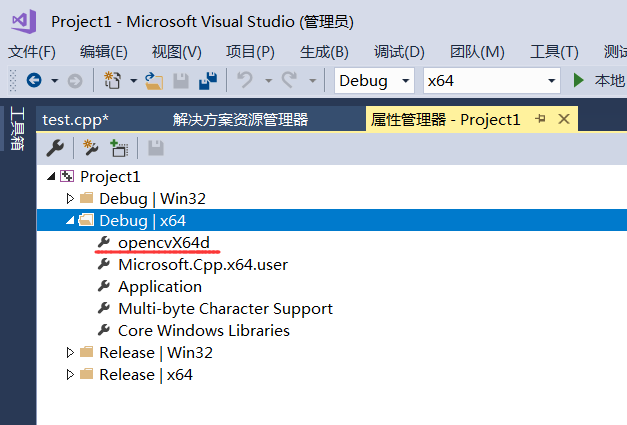Open the New Project dropdown arrow
This screenshot has width=627, height=425.
(134, 81)
